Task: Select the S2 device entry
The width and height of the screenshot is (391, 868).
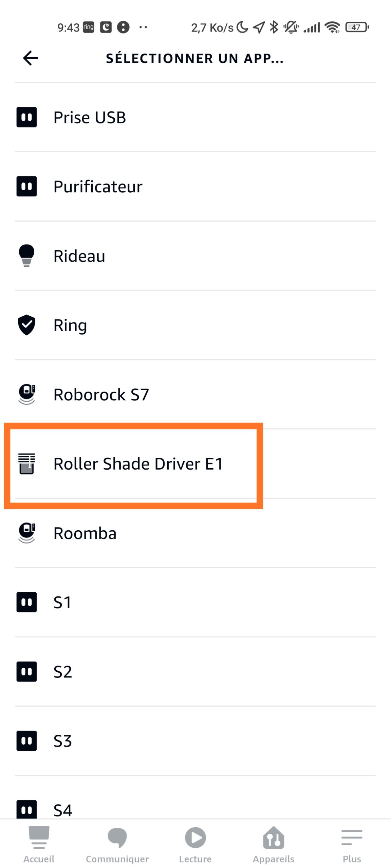Action: tap(195, 672)
